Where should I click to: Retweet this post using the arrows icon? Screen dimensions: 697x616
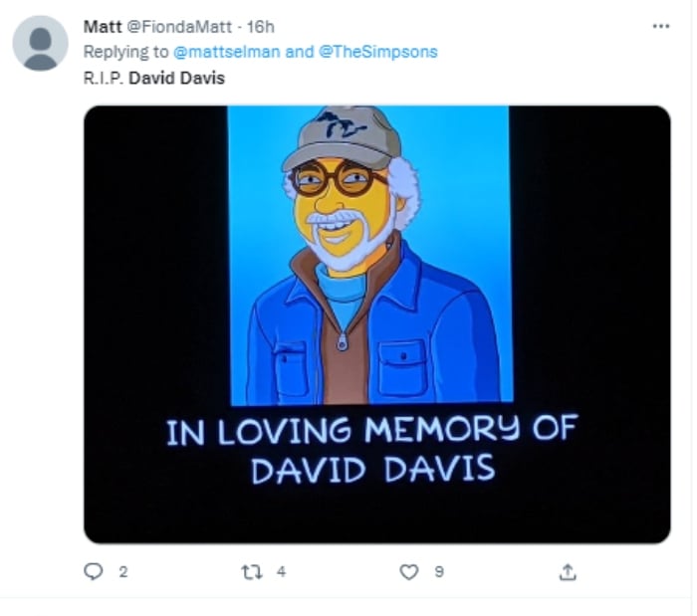pyautogui.click(x=252, y=571)
